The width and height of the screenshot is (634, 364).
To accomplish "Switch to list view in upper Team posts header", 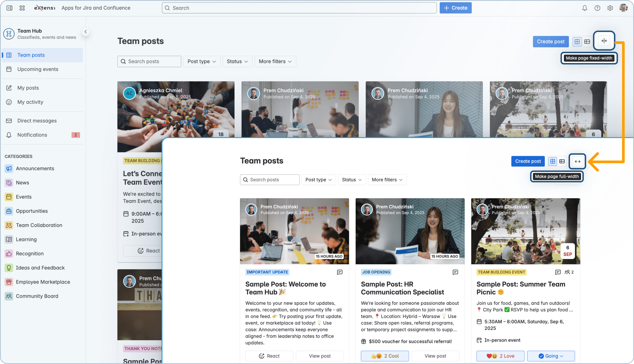I will click(x=587, y=42).
